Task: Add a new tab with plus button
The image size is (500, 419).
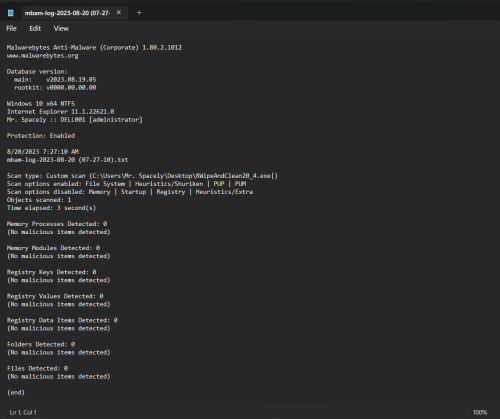Action: [x=139, y=13]
